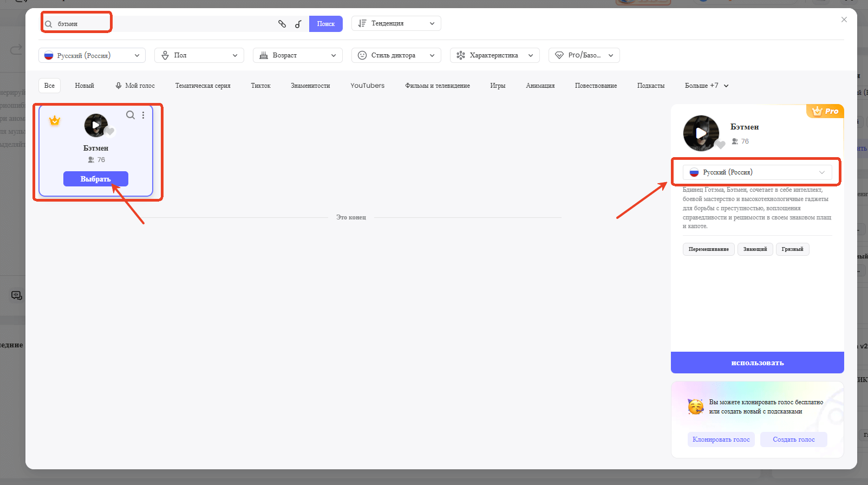Image resolution: width=868 pixels, height=485 pixels.
Task: Close the voice selection dialog
Action: (x=844, y=20)
